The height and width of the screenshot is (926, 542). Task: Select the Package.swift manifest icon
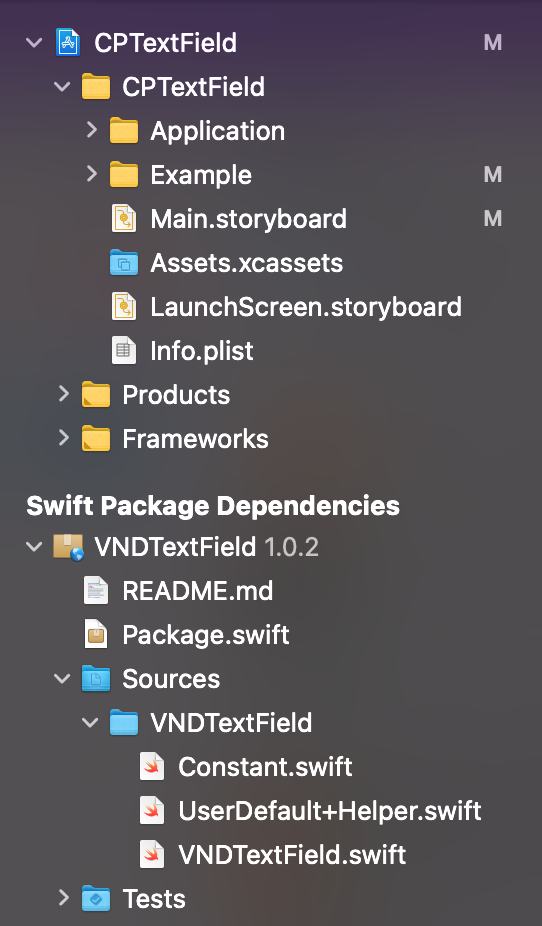tap(96, 635)
